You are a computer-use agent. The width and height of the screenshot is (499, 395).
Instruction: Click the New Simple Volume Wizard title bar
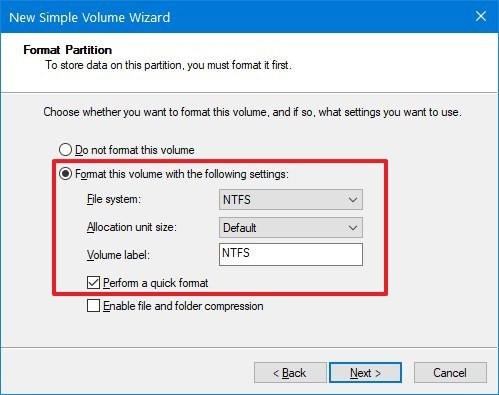click(233, 17)
